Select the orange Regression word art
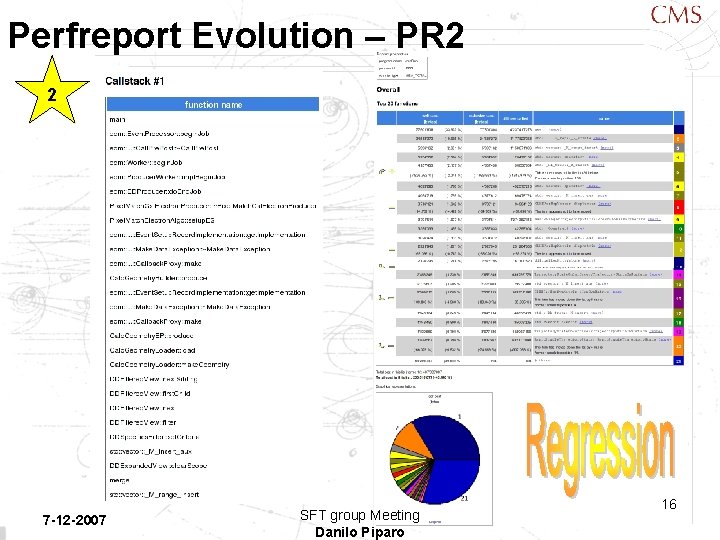 point(600,450)
